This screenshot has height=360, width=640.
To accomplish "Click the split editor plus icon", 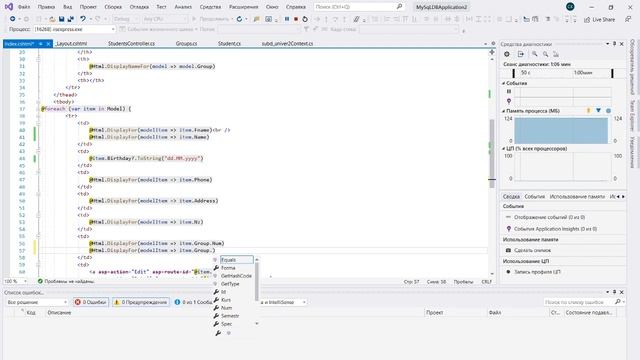I will 492,52.
